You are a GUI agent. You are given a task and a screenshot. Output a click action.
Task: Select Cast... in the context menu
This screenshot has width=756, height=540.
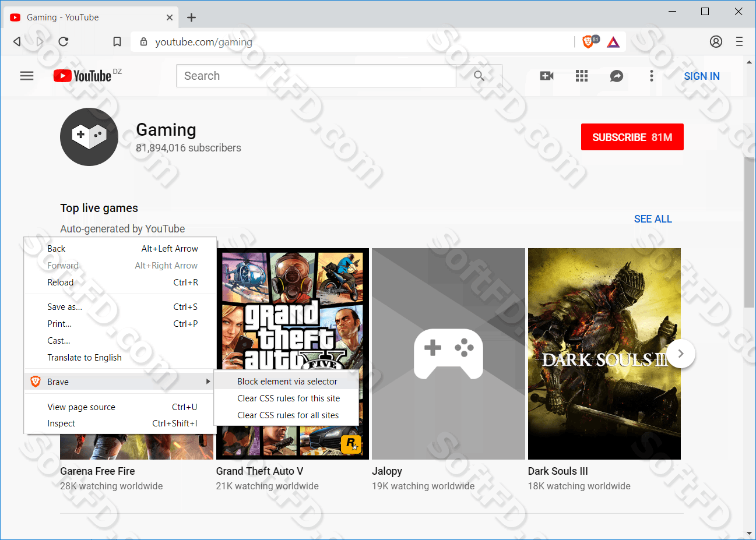120,341
